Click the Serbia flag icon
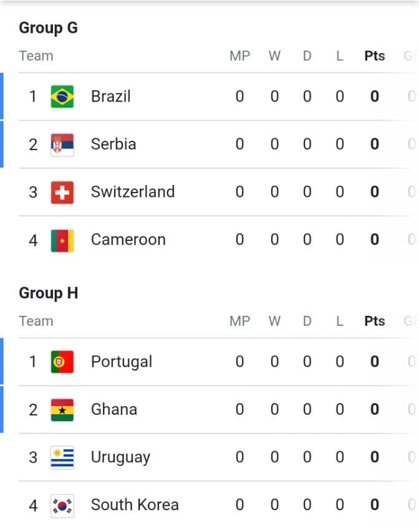The width and height of the screenshot is (419, 532). point(62,145)
